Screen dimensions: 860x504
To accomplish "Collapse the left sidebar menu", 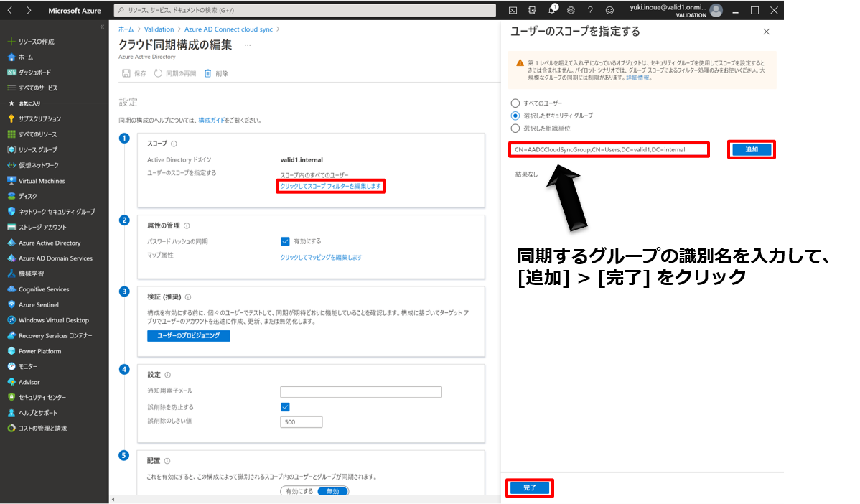I will 102,27.
